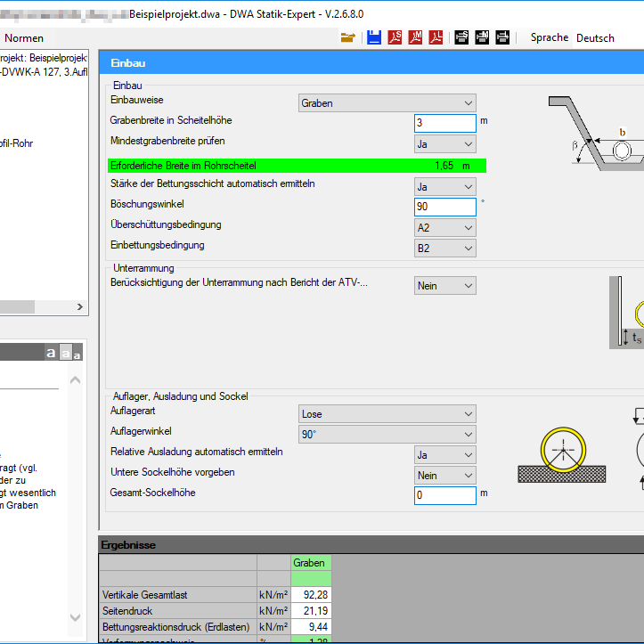Print long report (third printer icon)

click(502, 37)
